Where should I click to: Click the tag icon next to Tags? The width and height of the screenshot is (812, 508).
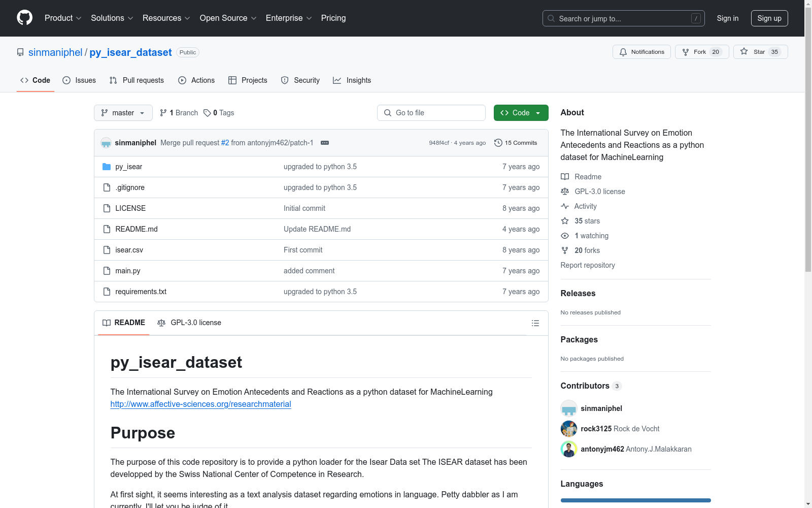click(x=207, y=113)
